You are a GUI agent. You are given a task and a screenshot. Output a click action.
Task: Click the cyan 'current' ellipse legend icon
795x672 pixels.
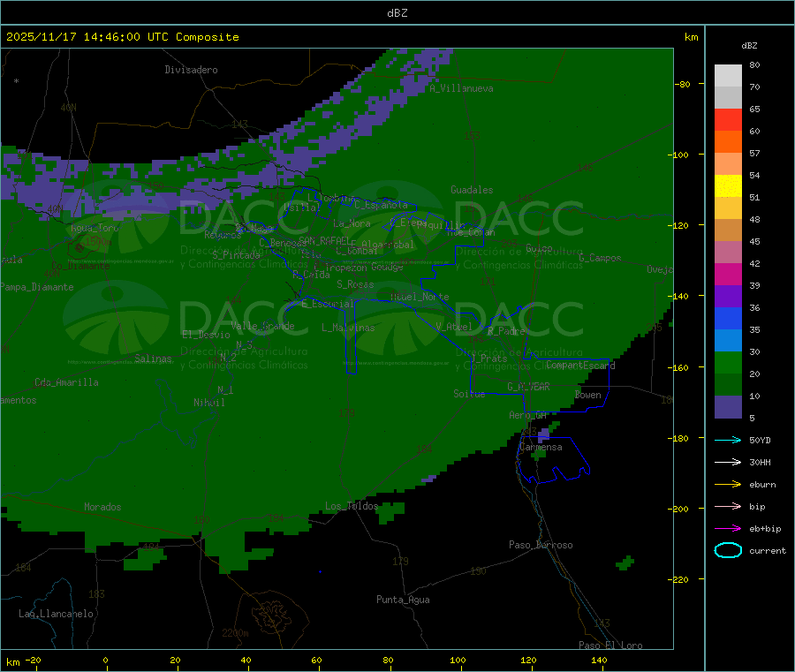point(728,550)
